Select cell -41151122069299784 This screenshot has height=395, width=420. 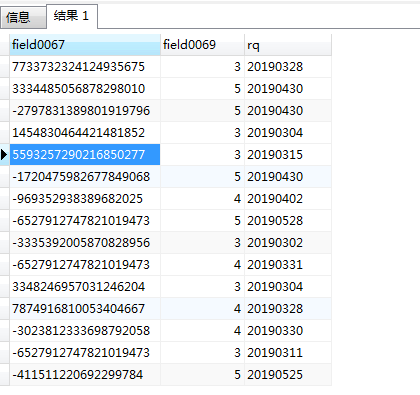(85, 375)
